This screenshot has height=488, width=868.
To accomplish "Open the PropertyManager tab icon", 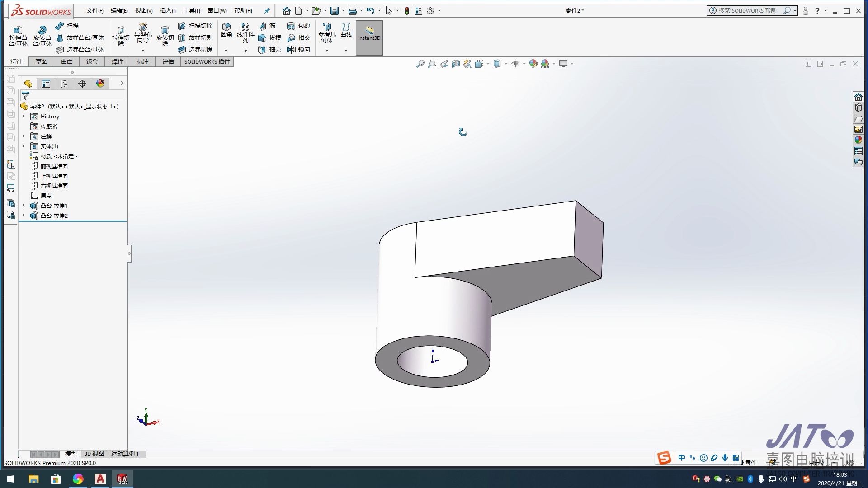I will (x=46, y=84).
